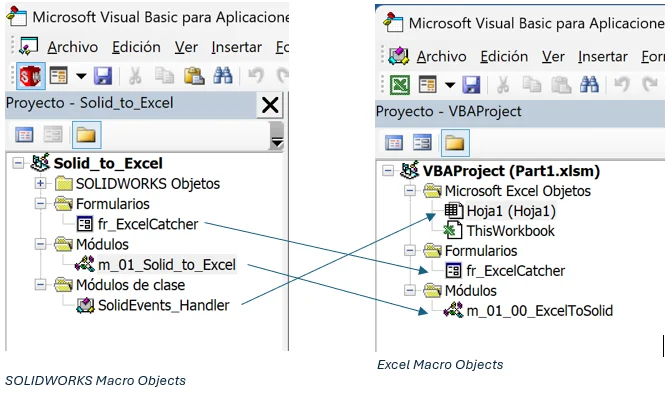The image size is (668, 398).
Task: Click the SOLIDWORKS VBA window title bar icon
Action: coord(17,16)
